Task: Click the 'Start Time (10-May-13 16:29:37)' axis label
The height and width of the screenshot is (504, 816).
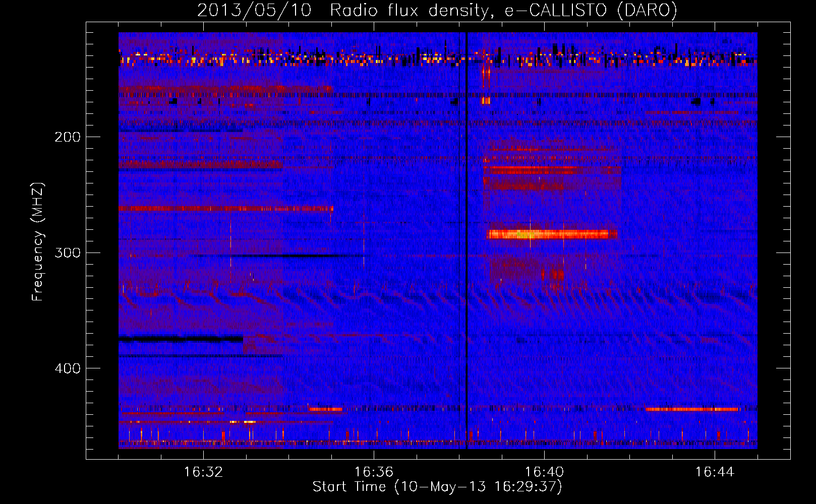Action: pyautogui.click(x=437, y=487)
